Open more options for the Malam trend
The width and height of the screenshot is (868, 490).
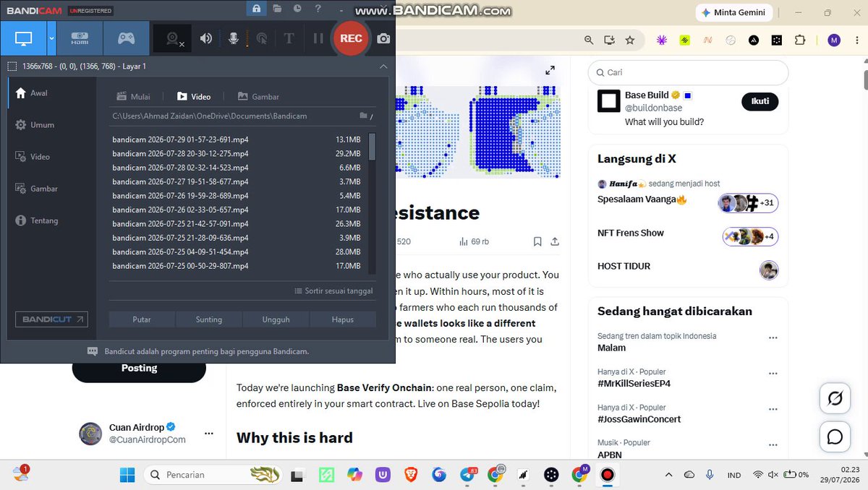point(773,338)
